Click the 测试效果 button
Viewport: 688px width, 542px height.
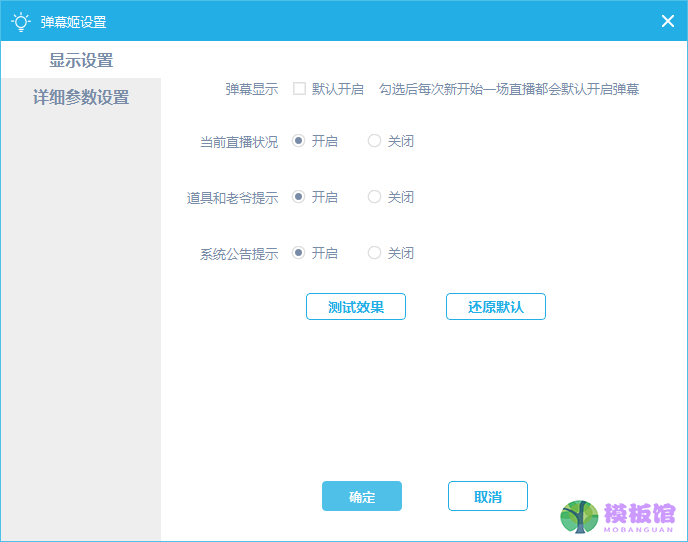click(355, 306)
